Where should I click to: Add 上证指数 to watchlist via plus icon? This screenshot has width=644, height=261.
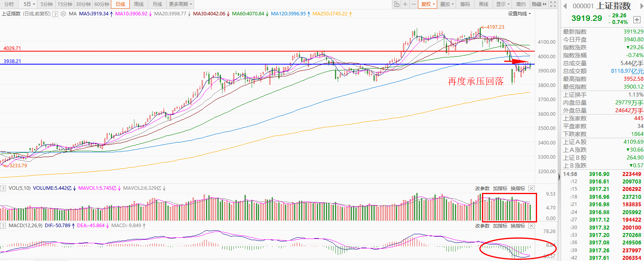point(637,20)
